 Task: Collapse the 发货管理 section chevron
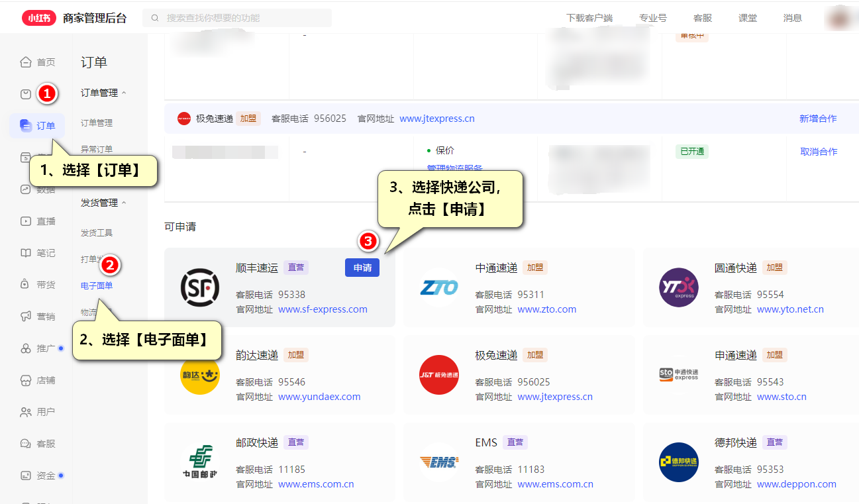click(124, 203)
